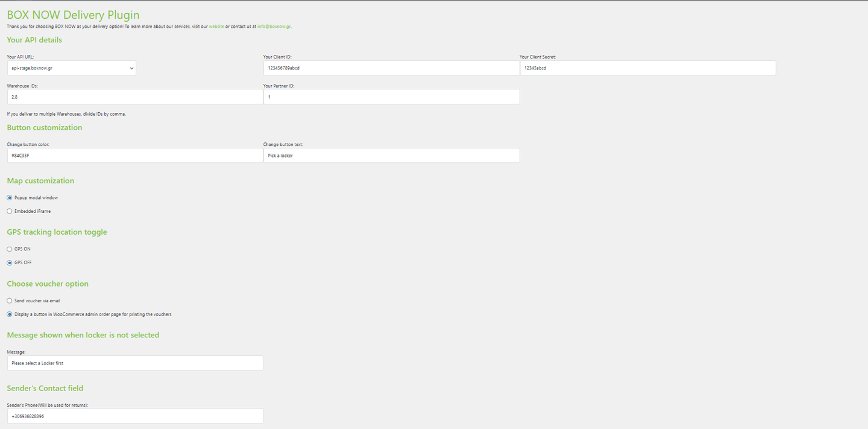The image size is (868, 429).
Task: Open the BOX NOW website link
Action: coord(216,27)
